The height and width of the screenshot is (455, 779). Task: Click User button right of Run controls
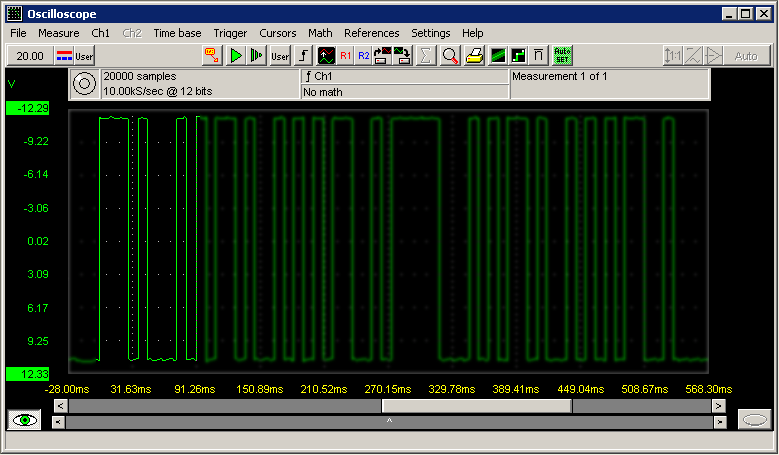click(x=280, y=56)
